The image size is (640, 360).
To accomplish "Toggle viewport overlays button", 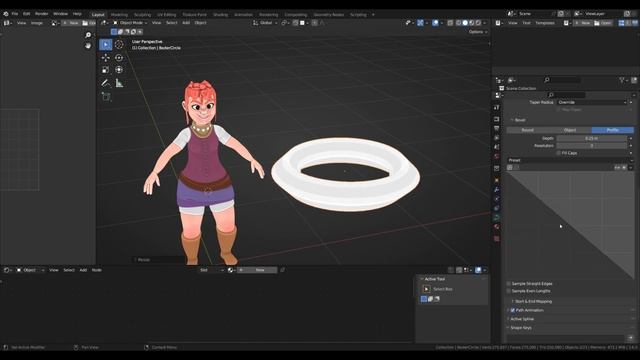I will click(x=436, y=23).
